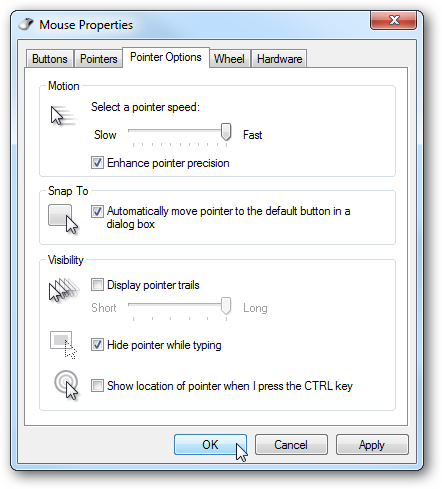Click the OK button
Viewport: 442px width, 489px height.
click(x=210, y=444)
